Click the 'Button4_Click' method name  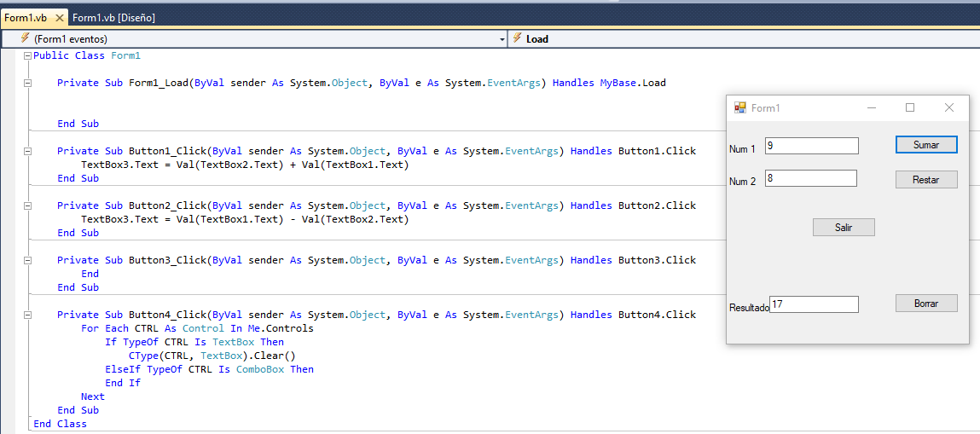pyautogui.click(x=167, y=315)
